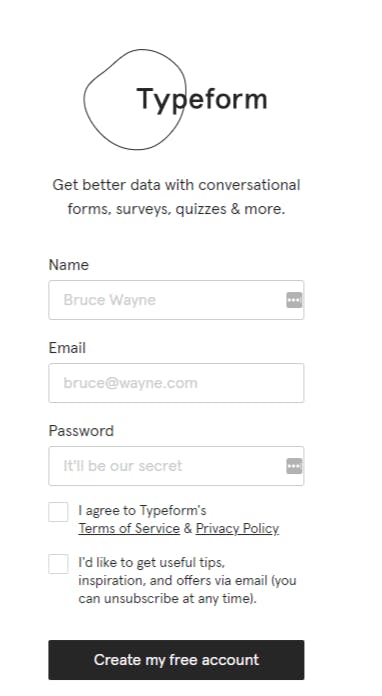Click the 'Get better data with conversational' tagline line
This screenshot has height=696, width=382.
[177, 185]
